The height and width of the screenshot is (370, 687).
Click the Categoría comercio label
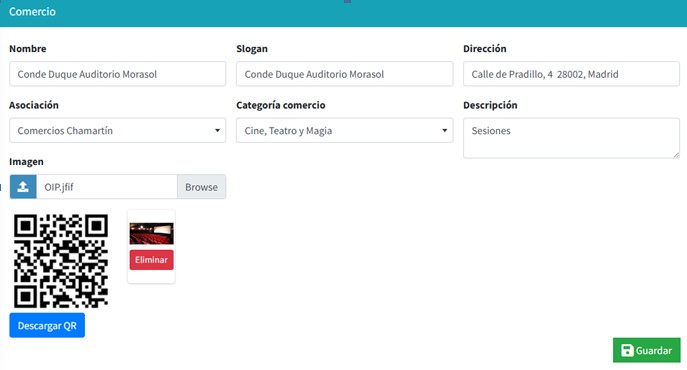(281, 105)
